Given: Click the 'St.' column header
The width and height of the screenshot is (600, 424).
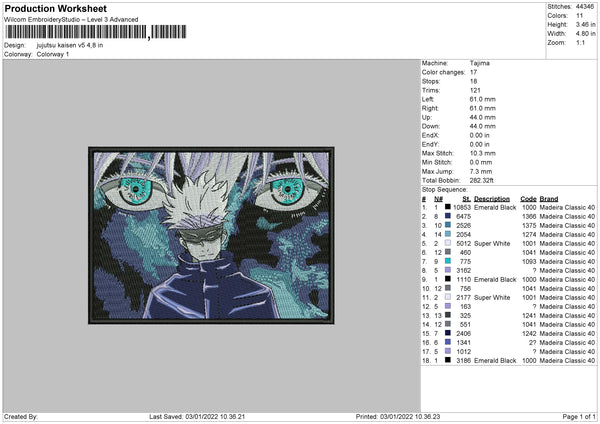Looking at the screenshot, I should coord(466,199).
